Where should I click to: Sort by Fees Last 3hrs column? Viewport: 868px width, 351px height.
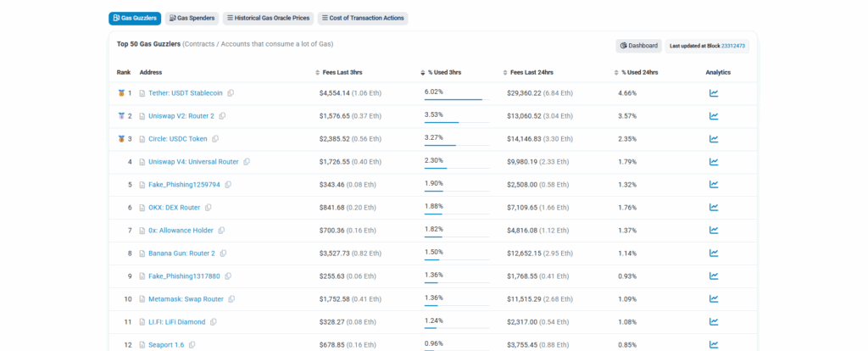339,73
